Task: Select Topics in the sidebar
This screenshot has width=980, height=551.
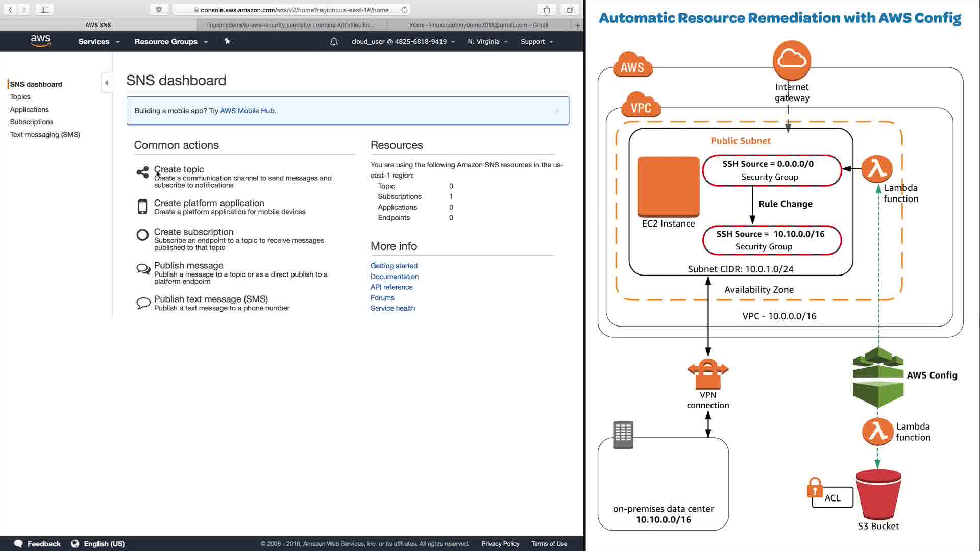Action: (20, 96)
